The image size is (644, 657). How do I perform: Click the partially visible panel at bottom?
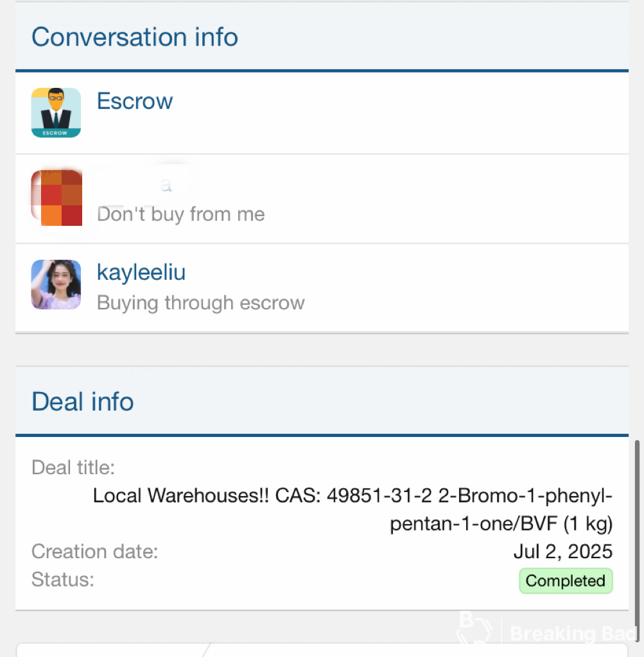322,650
